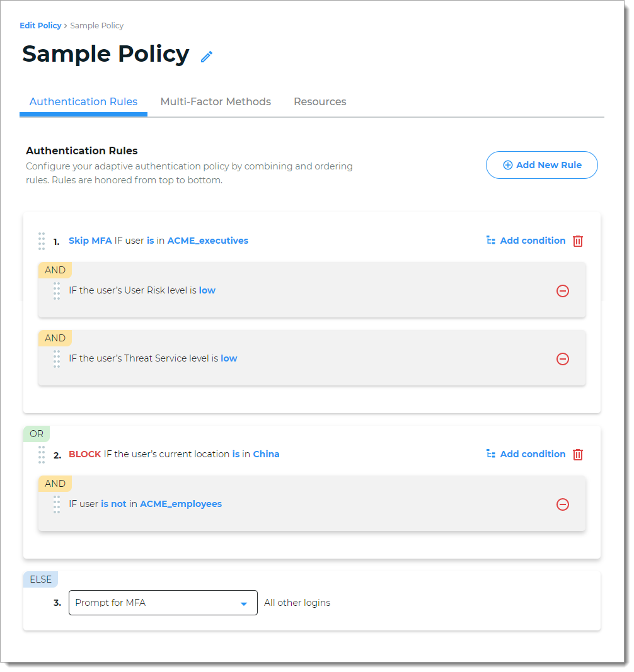634x672 pixels.
Task: Click the trash icon on rule 1
Action: 578,241
